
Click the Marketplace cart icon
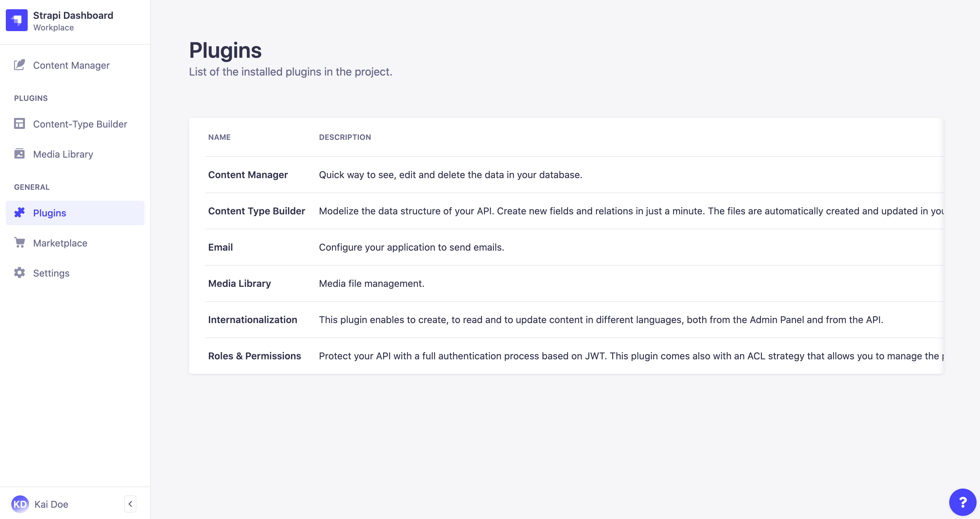click(19, 243)
